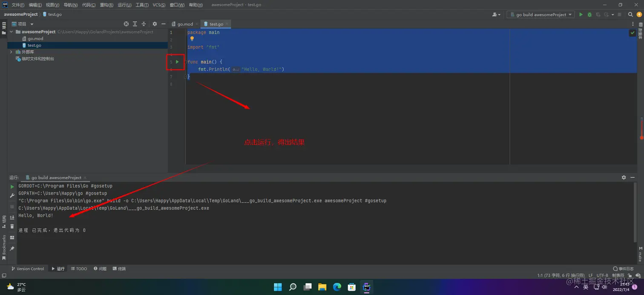The height and width of the screenshot is (295, 644).
Task: Click the green inspection checkmark widget
Action: pyautogui.click(x=632, y=33)
